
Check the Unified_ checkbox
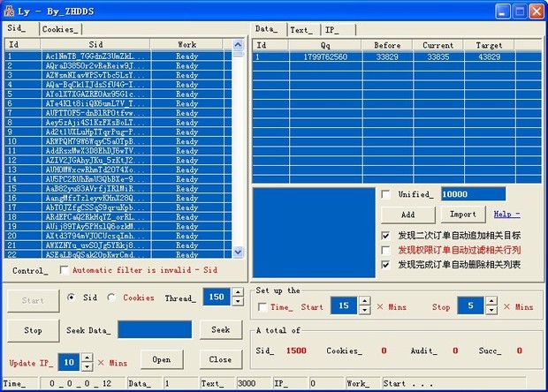pyautogui.click(x=385, y=194)
